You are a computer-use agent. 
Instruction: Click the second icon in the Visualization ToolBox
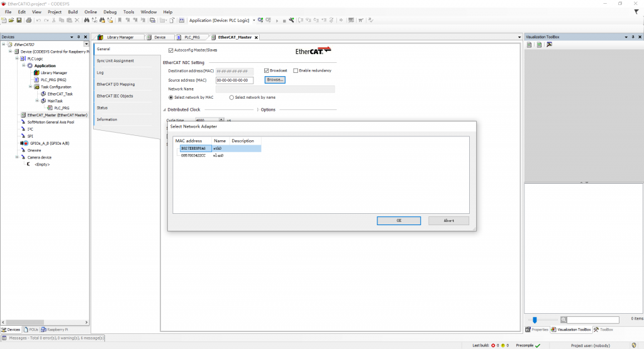[539, 45]
